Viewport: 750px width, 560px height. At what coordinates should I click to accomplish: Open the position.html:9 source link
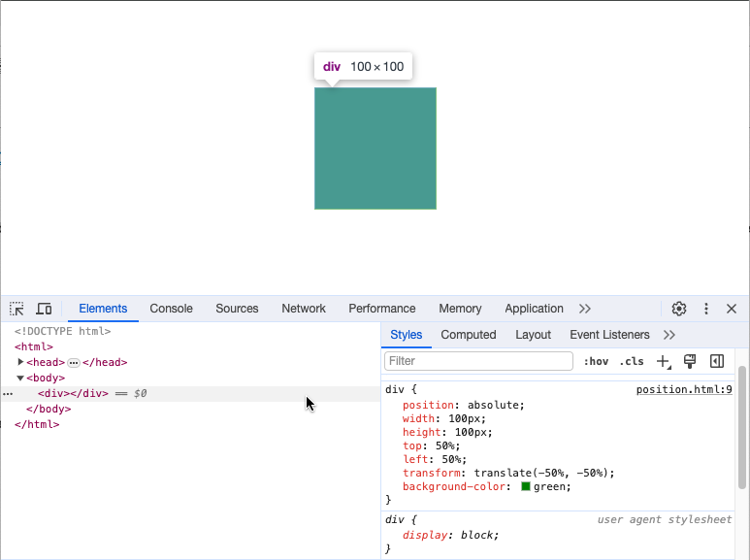(x=684, y=389)
